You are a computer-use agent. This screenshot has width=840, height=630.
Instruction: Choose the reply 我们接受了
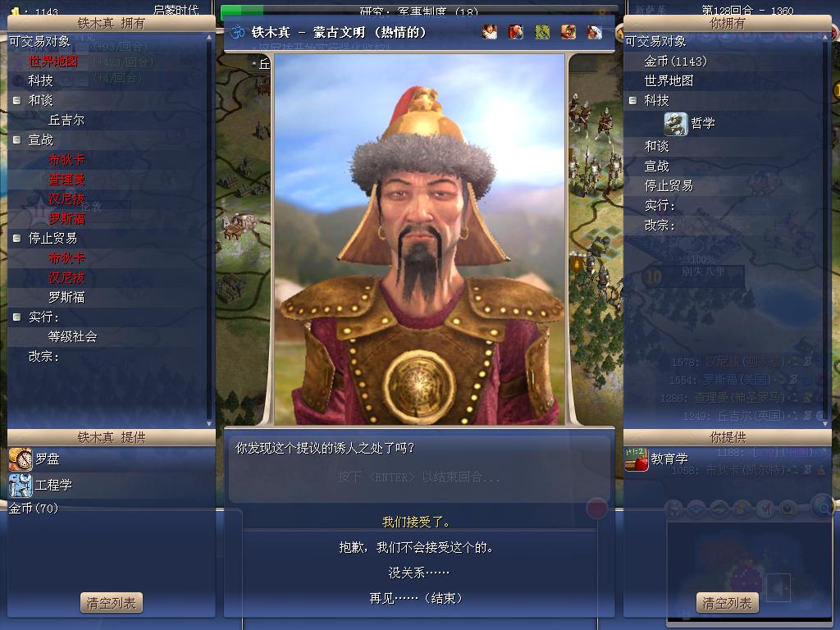click(x=417, y=521)
